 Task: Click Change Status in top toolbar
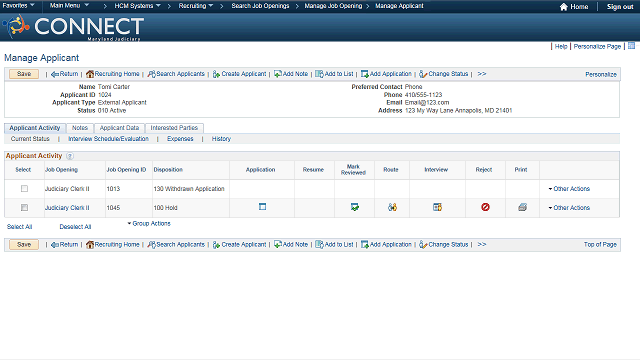[x=444, y=74]
